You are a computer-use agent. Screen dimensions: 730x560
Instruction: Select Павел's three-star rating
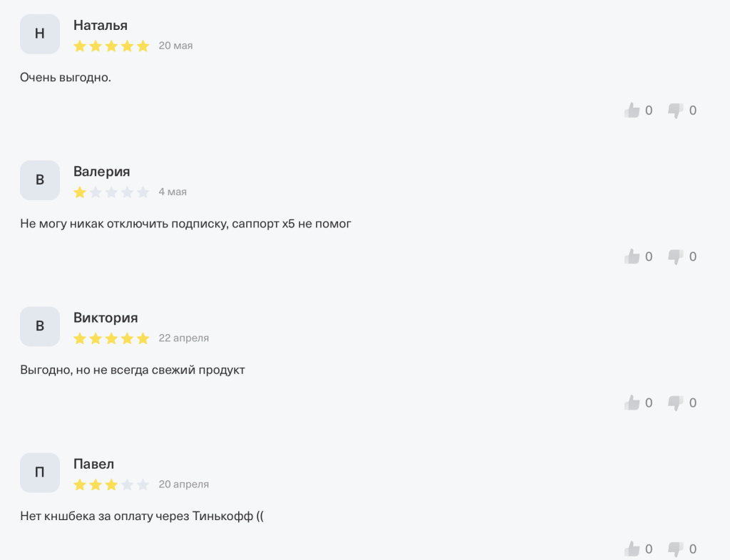111,484
